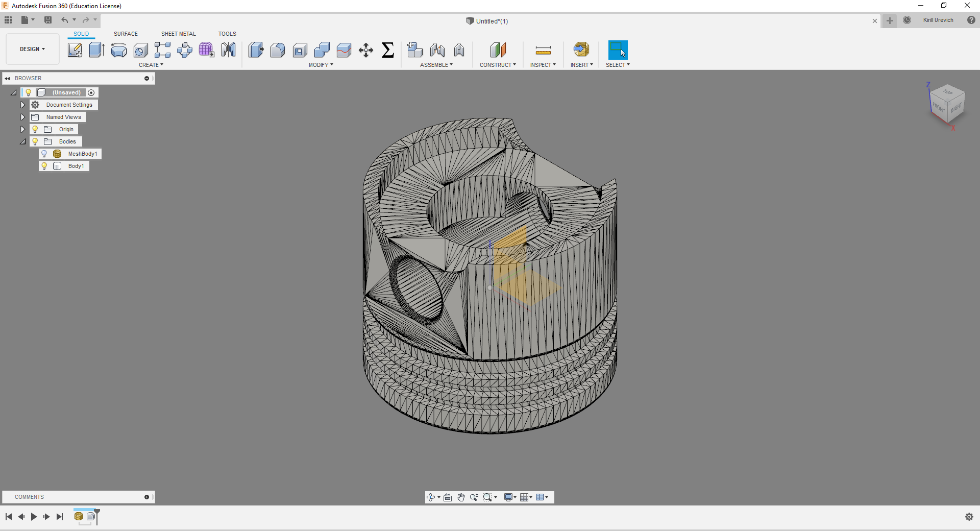Click the ViewCube to reorient the view

tap(947, 103)
